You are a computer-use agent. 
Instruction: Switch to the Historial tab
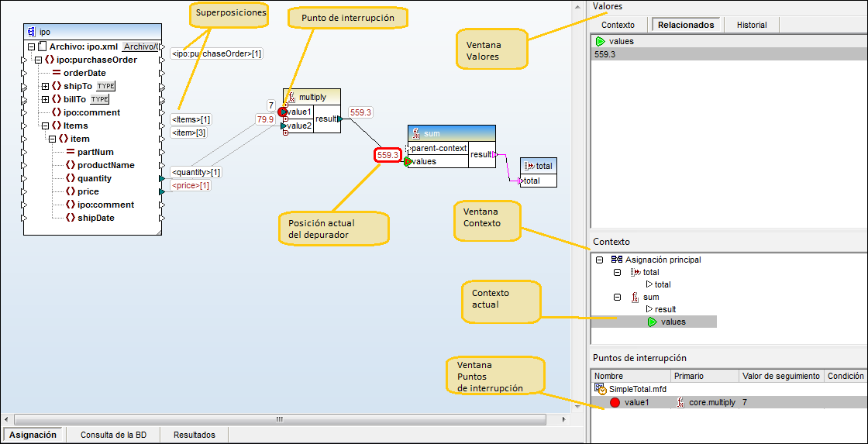pyautogui.click(x=751, y=25)
